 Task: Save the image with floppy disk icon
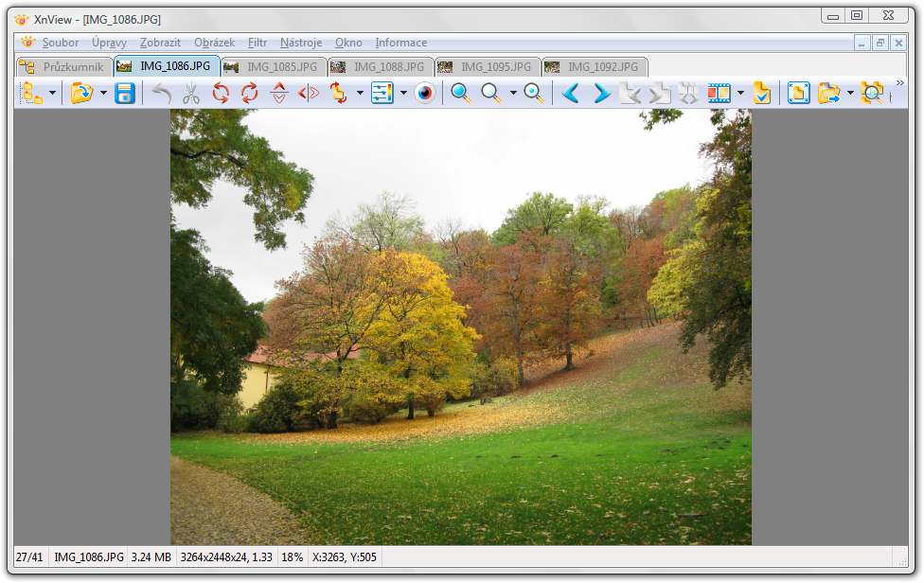pyautogui.click(x=124, y=93)
